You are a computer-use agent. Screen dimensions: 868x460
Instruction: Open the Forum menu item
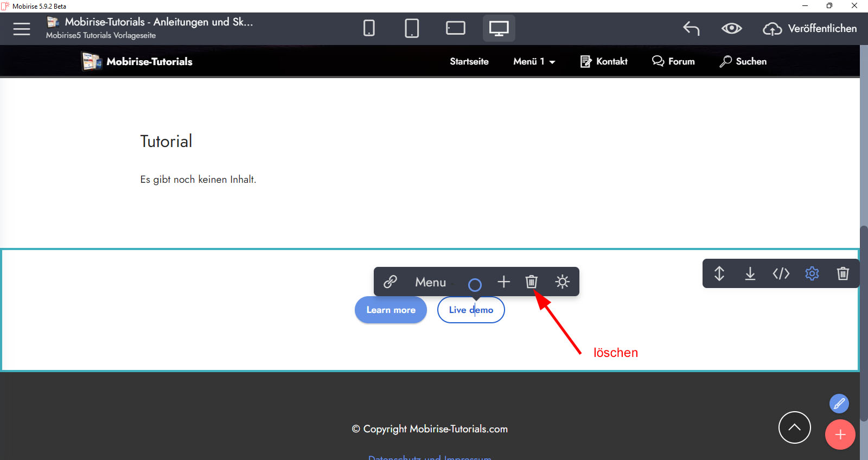[673, 61]
